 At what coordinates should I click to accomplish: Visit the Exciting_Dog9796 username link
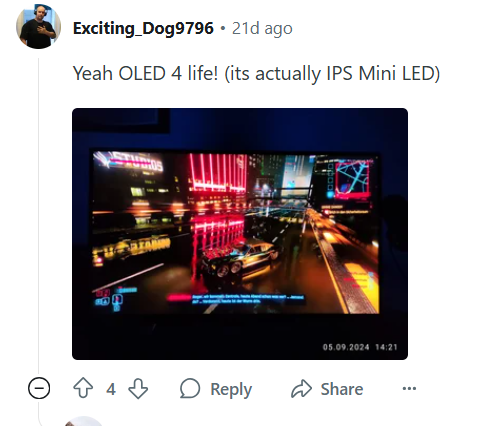(x=143, y=28)
